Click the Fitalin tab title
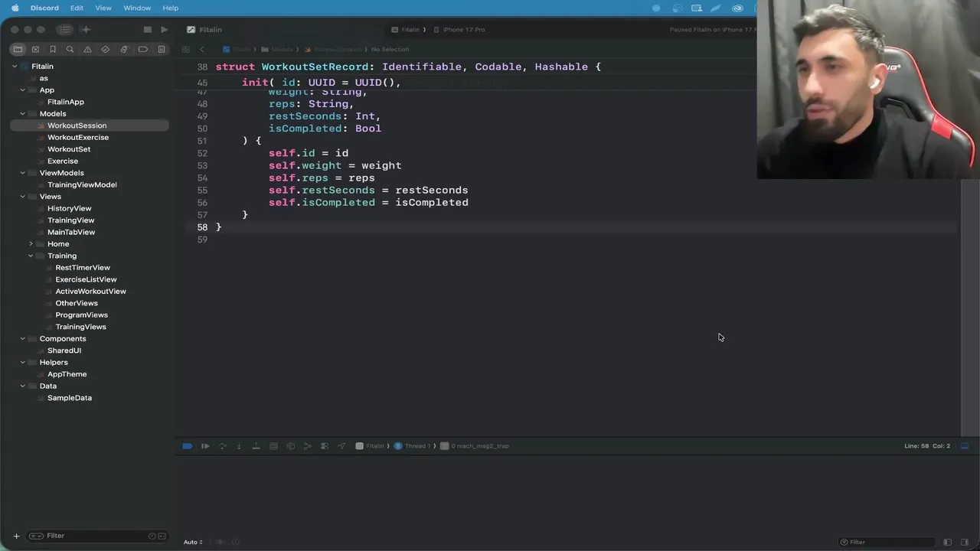The image size is (980, 551). (204, 29)
